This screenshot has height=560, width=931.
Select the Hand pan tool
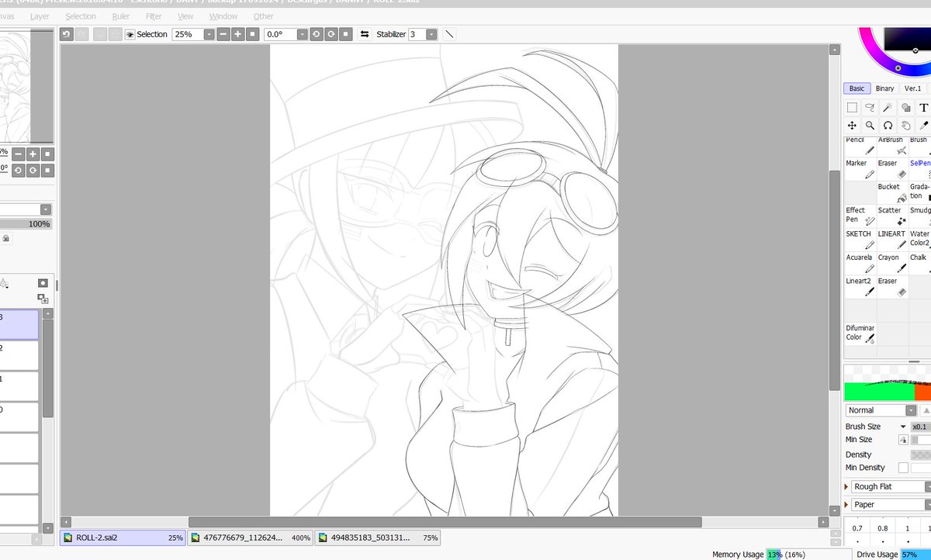[905, 125]
